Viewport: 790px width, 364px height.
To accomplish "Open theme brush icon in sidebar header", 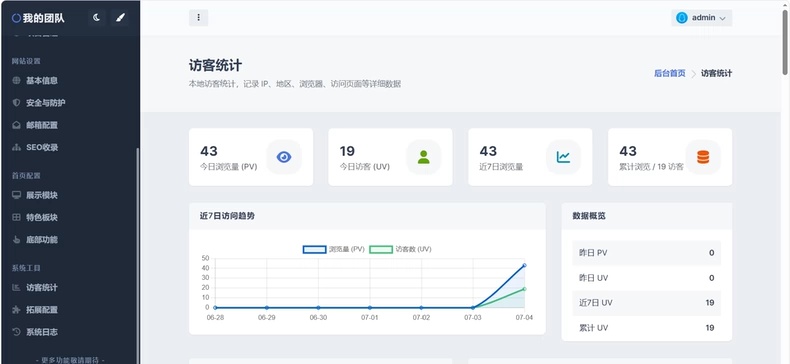I will click(x=120, y=18).
